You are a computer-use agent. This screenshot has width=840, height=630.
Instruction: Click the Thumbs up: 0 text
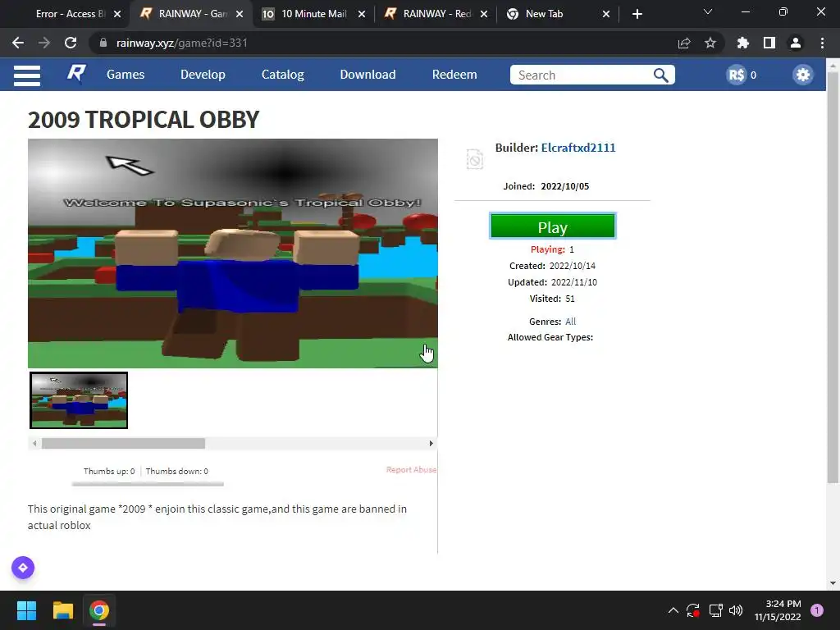[109, 472]
